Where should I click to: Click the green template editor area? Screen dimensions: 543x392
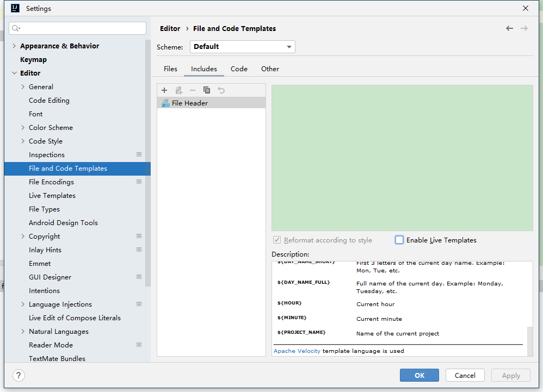tap(402, 158)
